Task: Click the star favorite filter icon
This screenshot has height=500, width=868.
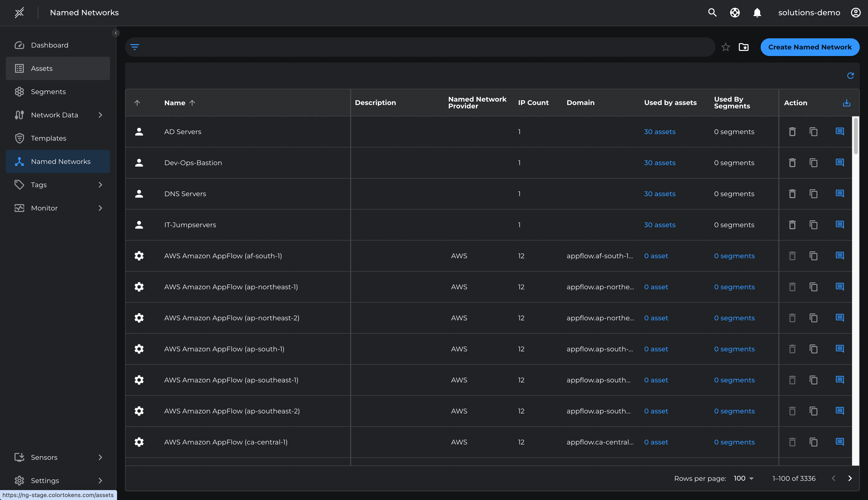Action: (725, 47)
